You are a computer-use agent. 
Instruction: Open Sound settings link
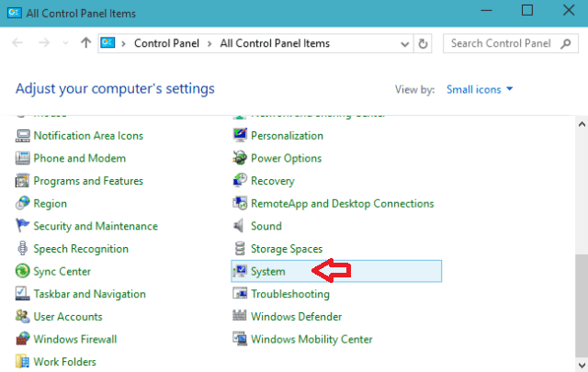[266, 226]
